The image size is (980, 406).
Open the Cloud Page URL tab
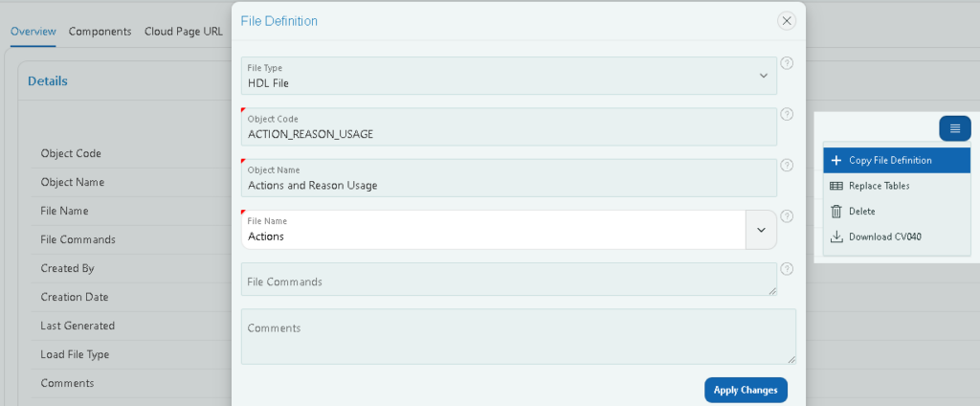(x=183, y=32)
